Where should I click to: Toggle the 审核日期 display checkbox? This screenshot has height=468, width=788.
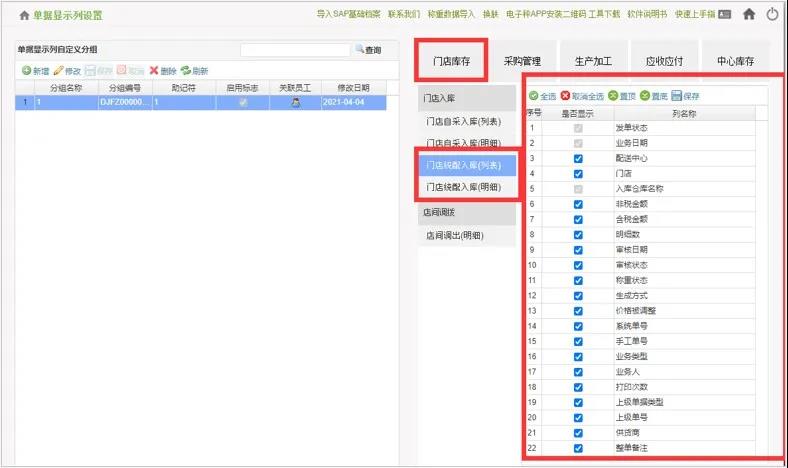tap(578, 250)
